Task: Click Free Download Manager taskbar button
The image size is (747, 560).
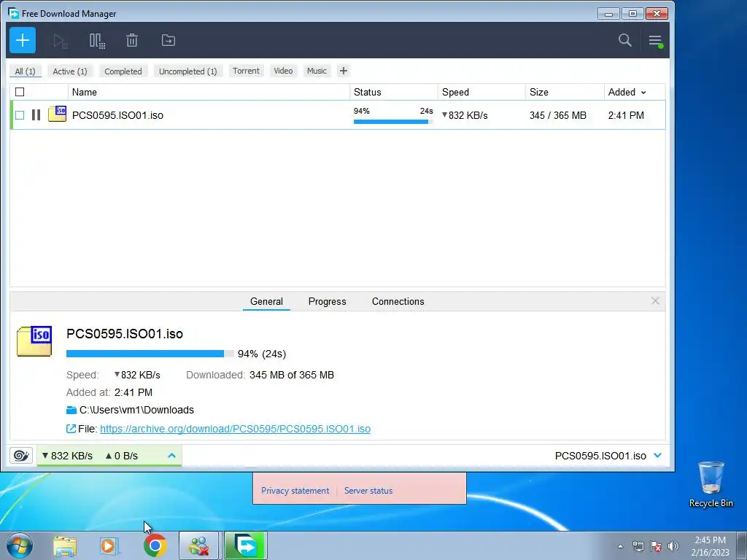Action: (246, 545)
